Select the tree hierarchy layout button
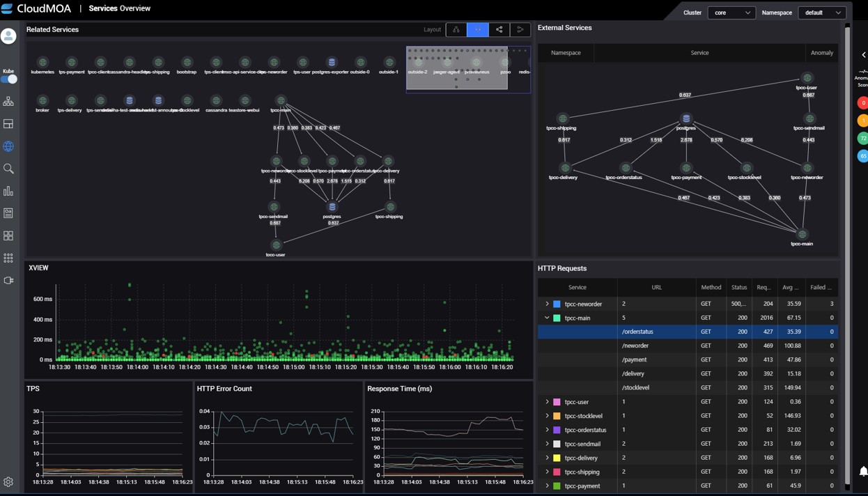The width and height of the screenshot is (868, 496). point(456,30)
